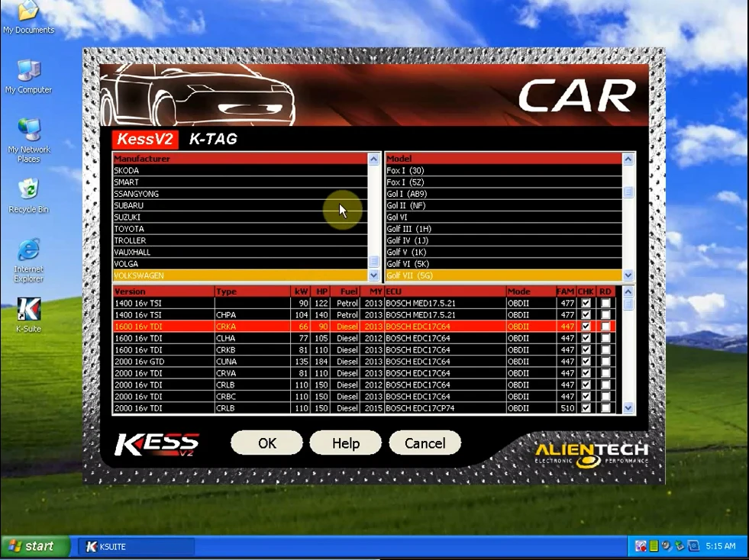
Task: Toggle CHK checkbox for CRVA row
Action: click(586, 373)
